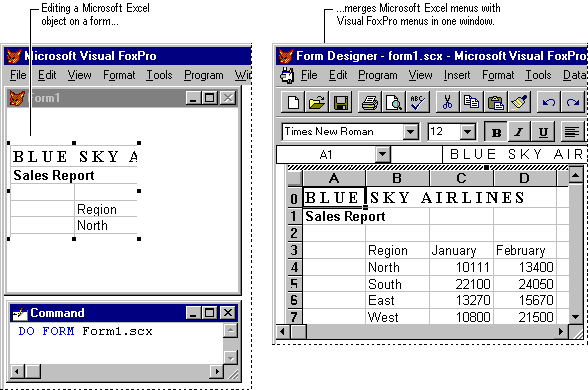Open Tools menu in Form Designer window
Viewport: 588px width, 390px height.
point(538,75)
